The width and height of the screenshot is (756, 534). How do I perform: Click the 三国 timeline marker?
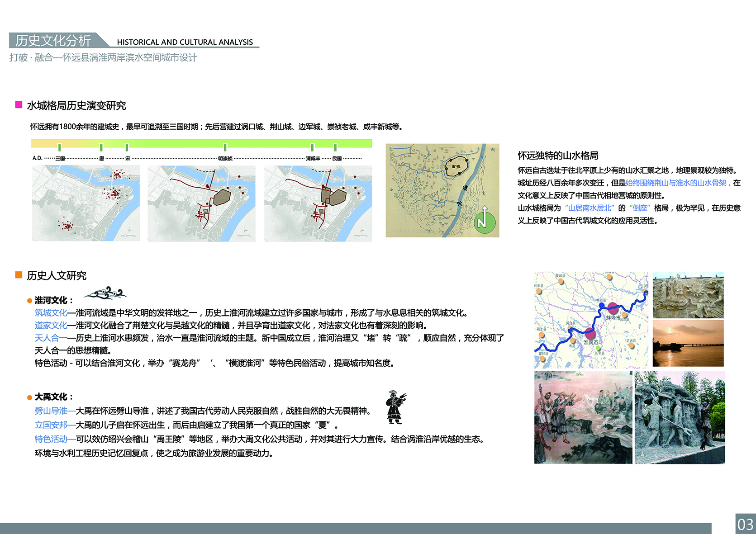pyautogui.click(x=60, y=147)
